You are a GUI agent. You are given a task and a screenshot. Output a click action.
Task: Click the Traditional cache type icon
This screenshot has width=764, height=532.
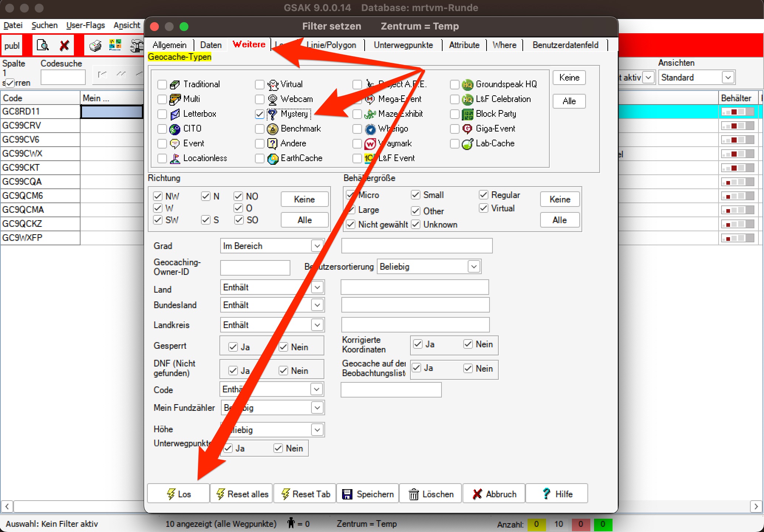click(175, 85)
